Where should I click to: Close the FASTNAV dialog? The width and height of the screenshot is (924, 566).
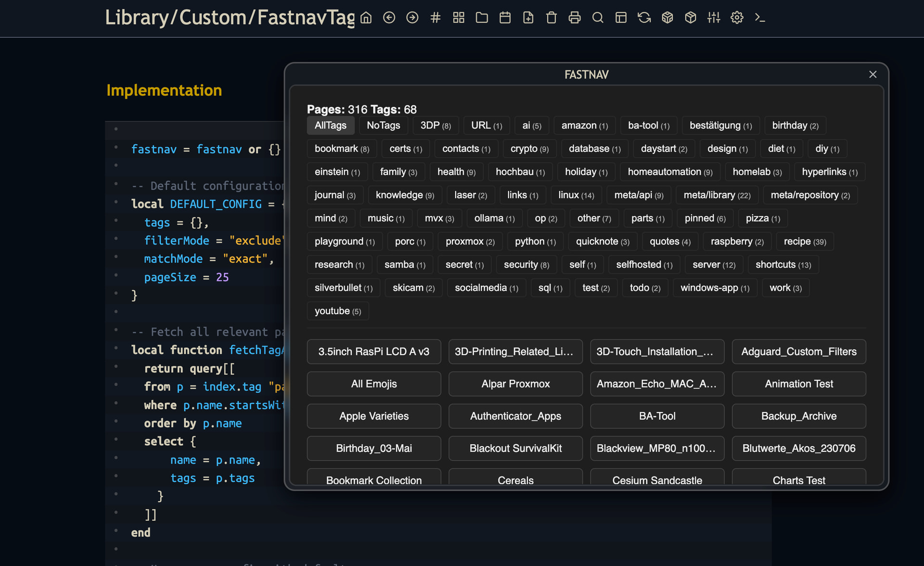(873, 75)
